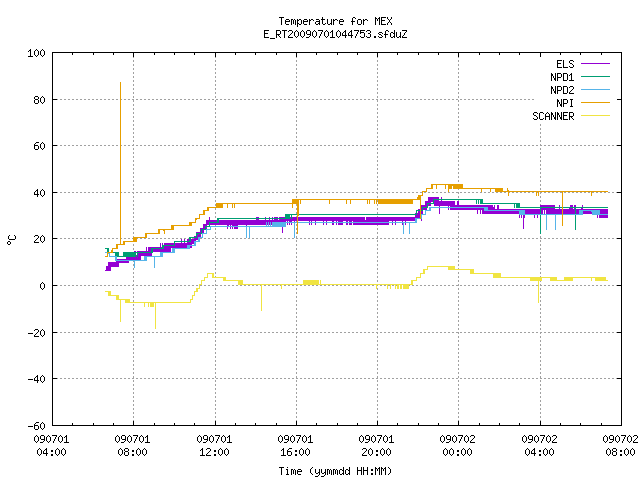Click the y-axis value 40
The height and width of the screenshot is (480, 640).
[x=39, y=193]
